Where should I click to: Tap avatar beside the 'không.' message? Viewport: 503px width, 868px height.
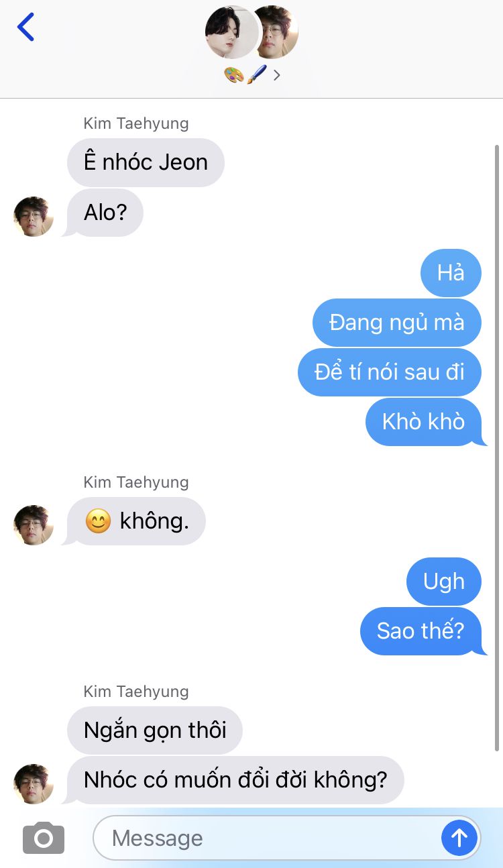point(34,525)
